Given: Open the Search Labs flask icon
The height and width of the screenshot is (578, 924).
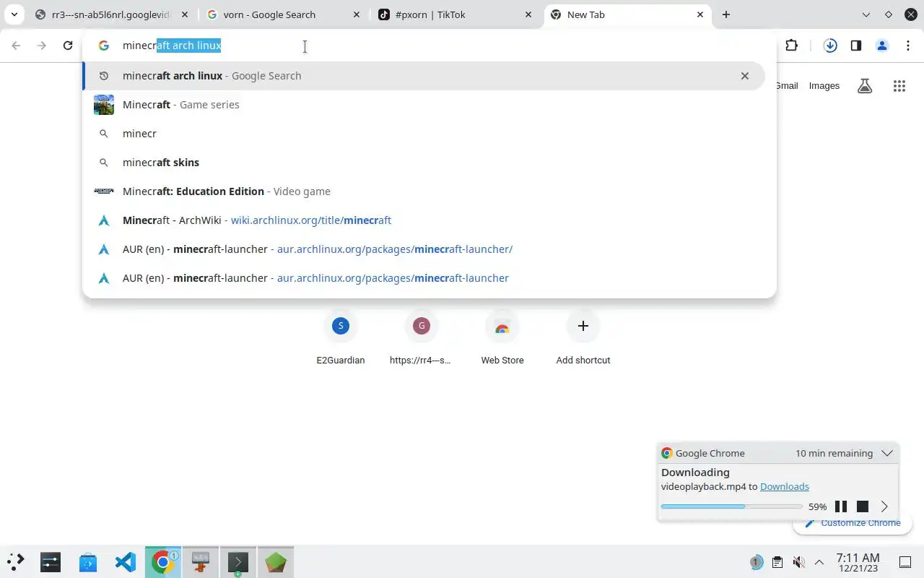Looking at the screenshot, I should pos(865,86).
